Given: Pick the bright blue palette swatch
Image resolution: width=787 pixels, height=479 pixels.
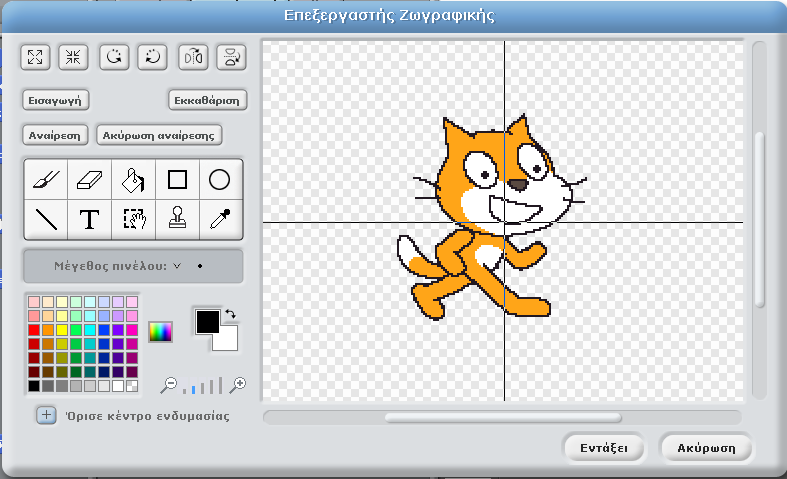Looking at the screenshot, I should pos(104,330).
